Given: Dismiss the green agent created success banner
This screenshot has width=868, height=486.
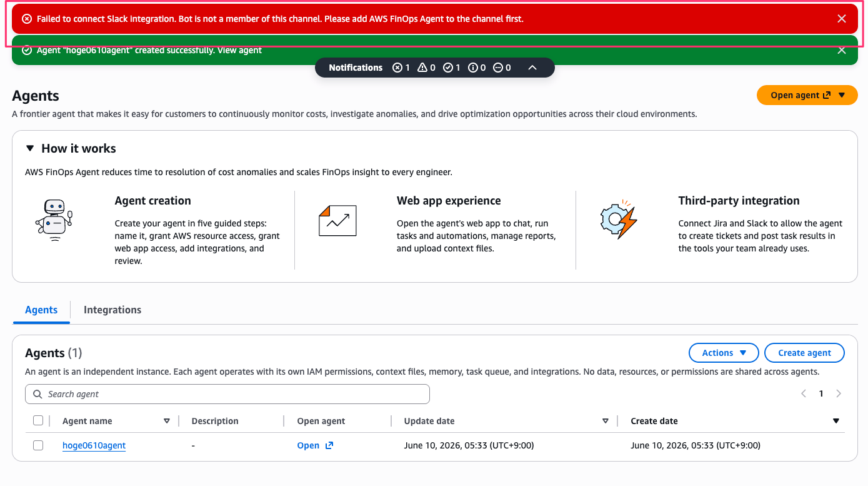Looking at the screenshot, I should click(x=842, y=50).
